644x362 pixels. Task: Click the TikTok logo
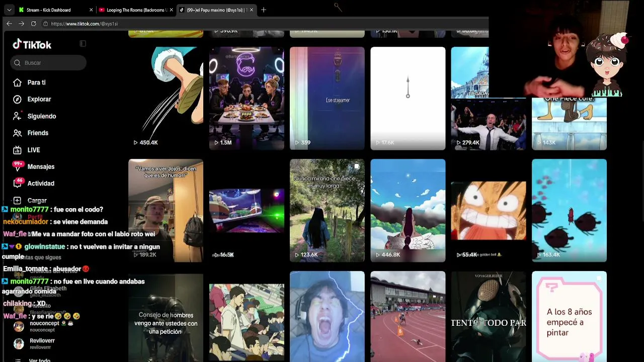32,45
